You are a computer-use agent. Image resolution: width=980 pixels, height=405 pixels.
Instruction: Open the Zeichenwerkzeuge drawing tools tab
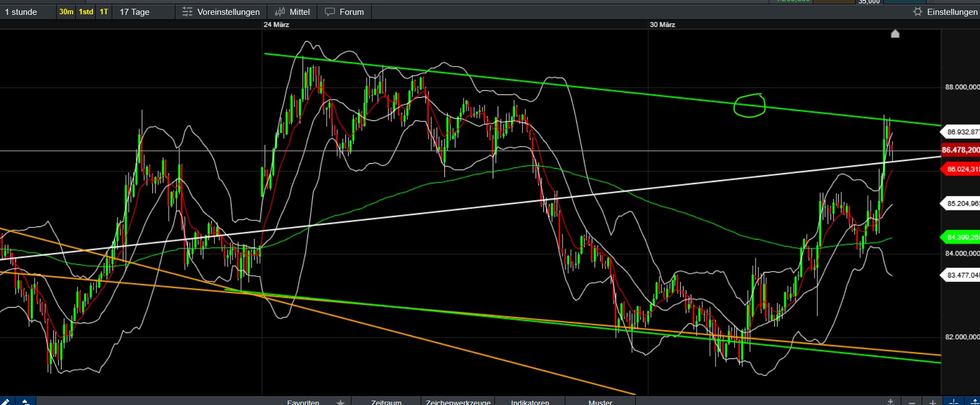(x=458, y=402)
